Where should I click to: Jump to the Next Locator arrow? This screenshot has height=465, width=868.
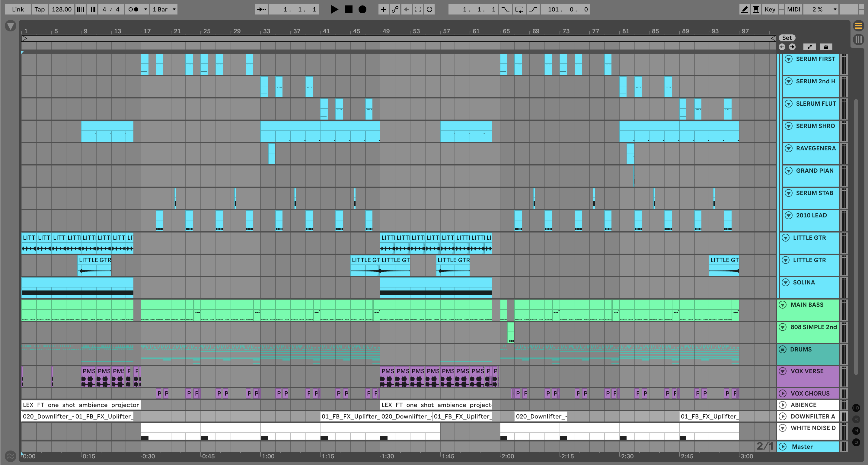point(792,47)
